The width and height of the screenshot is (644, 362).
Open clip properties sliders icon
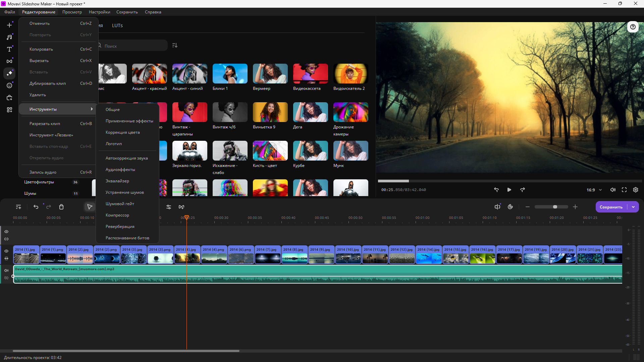coord(169,207)
